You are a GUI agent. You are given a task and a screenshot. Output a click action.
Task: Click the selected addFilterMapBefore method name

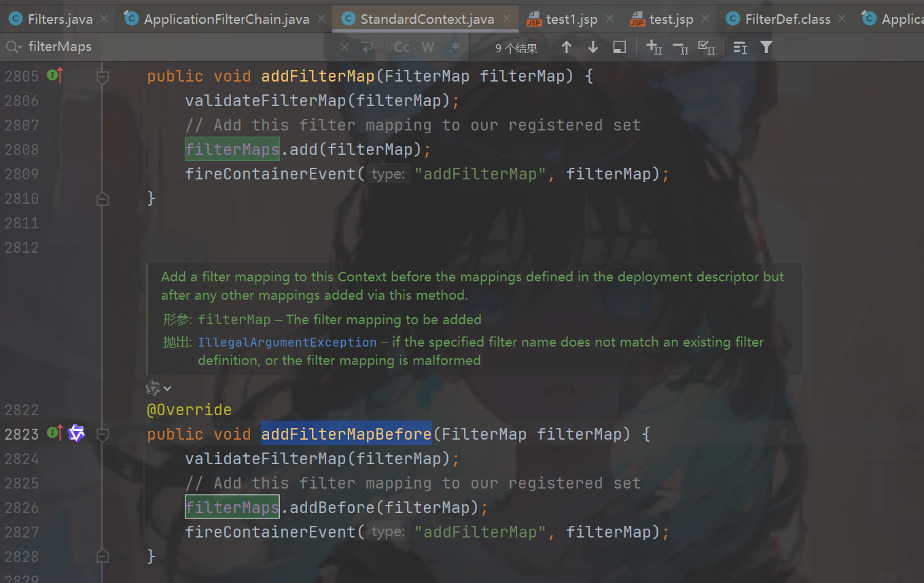[x=346, y=434]
